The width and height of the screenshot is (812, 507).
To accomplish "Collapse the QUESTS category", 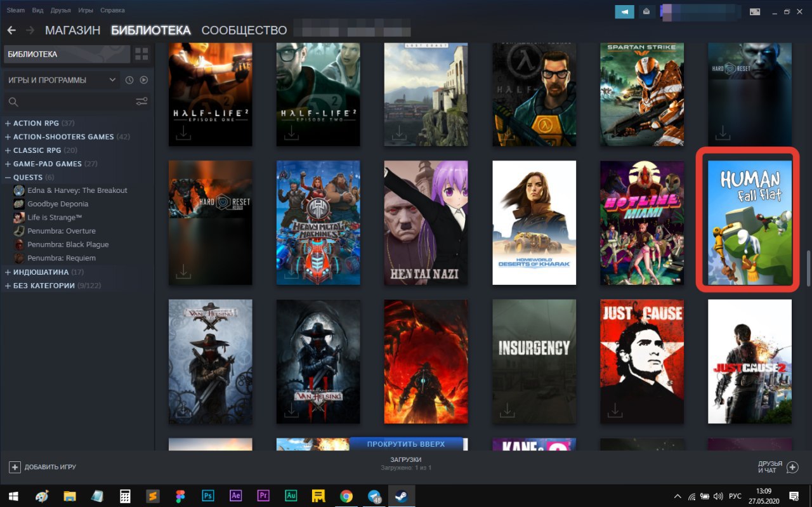I will pyautogui.click(x=8, y=177).
